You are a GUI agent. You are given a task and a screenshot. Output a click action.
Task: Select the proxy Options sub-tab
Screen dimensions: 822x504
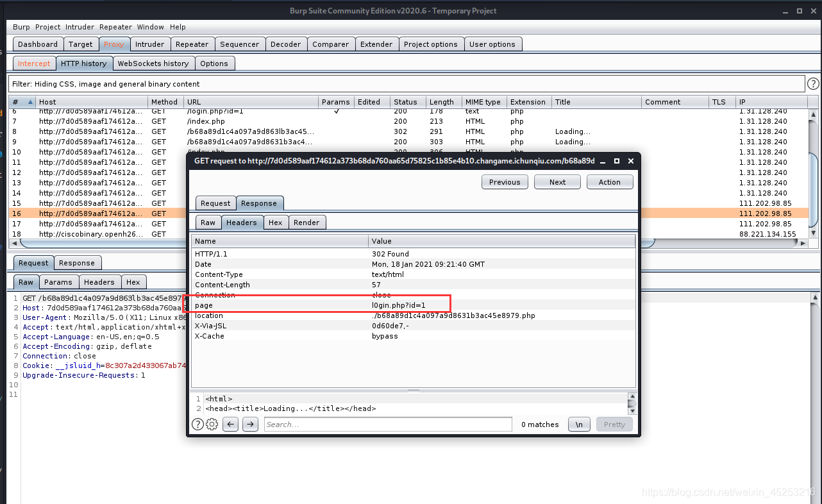(x=214, y=63)
